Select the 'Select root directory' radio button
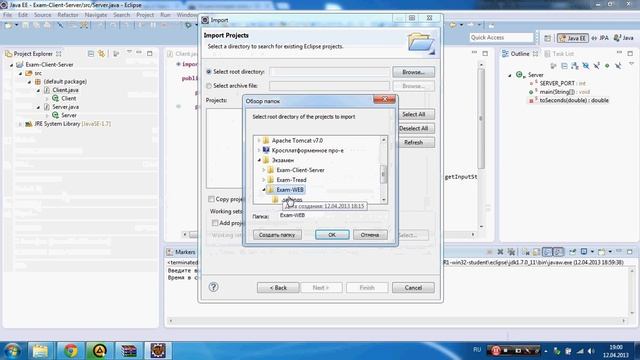 pyautogui.click(x=209, y=71)
